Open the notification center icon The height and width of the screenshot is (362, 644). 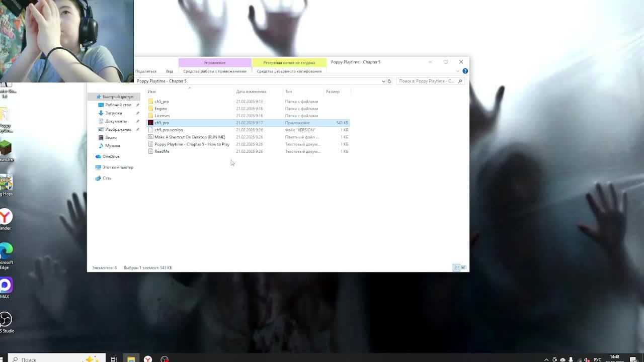click(633, 359)
